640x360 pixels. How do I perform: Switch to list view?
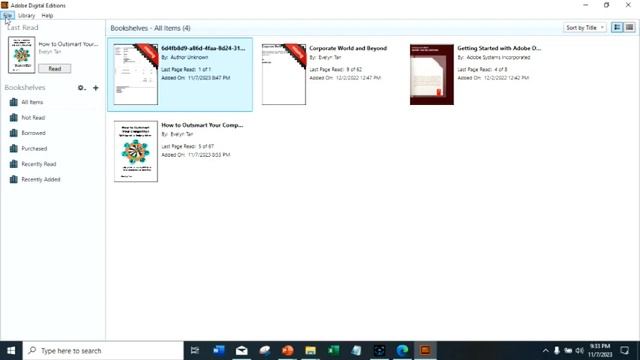[x=629, y=27]
